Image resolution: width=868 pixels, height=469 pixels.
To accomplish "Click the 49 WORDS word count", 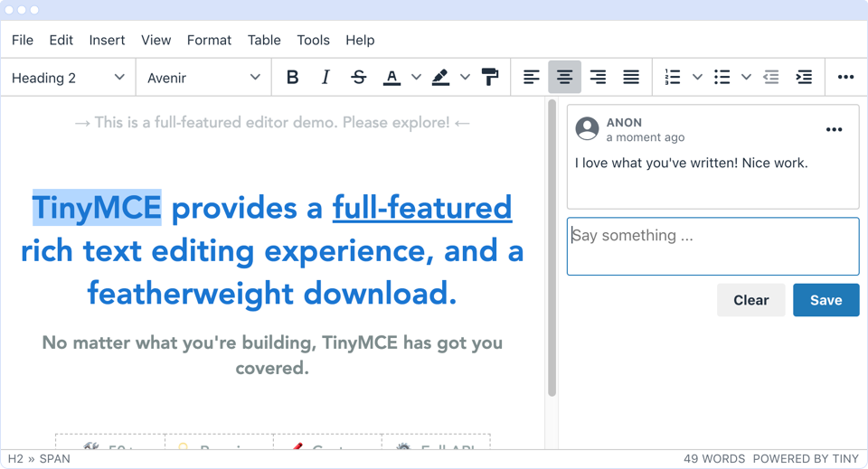I will (714, 459).
